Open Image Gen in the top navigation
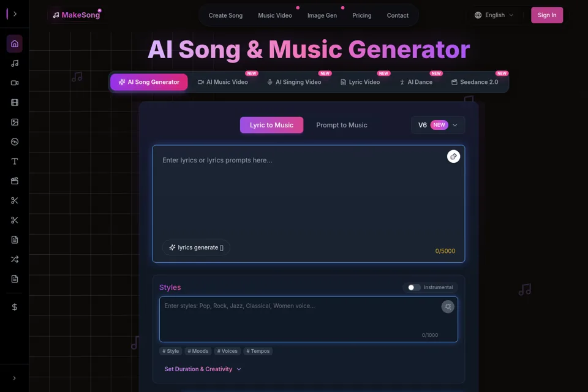This screenshot has height=392, width=588. coord(322,15)
